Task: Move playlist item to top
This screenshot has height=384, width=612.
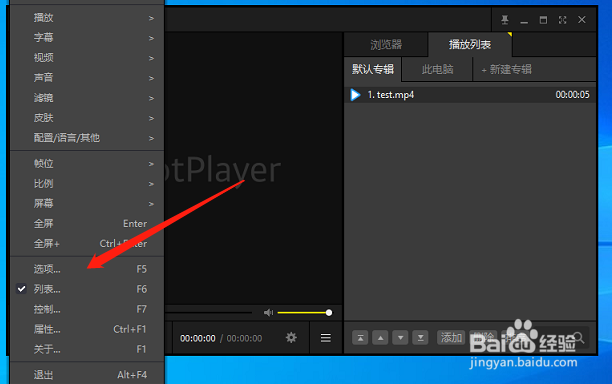Action: point(360,338)
